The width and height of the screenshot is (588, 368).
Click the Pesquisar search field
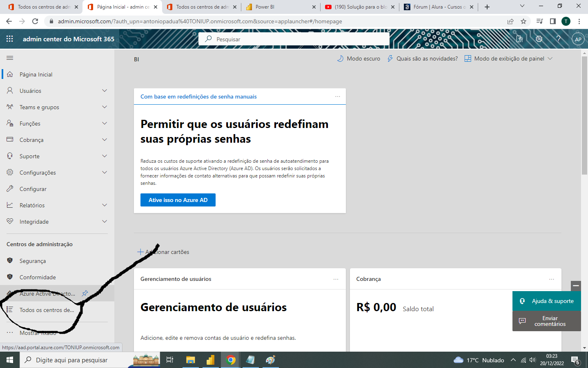[x=294, y=39]
